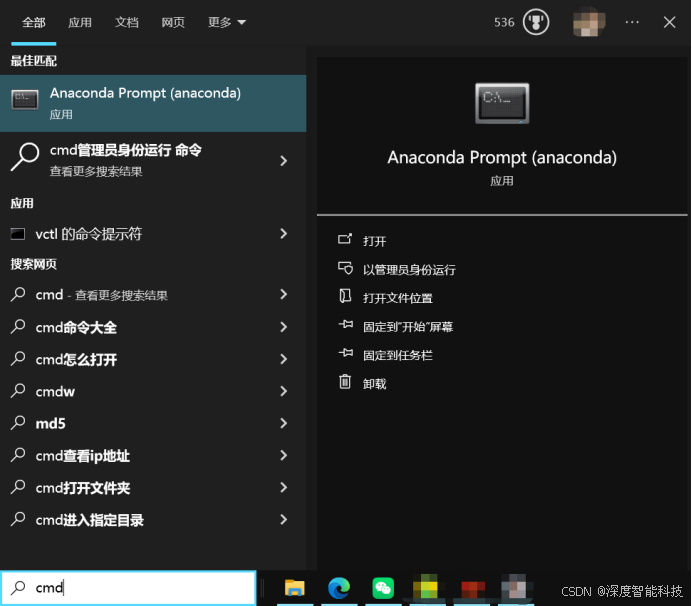Switch to the 文档 tab
Screen dimensions: 692x606
(x=127, y=22)
